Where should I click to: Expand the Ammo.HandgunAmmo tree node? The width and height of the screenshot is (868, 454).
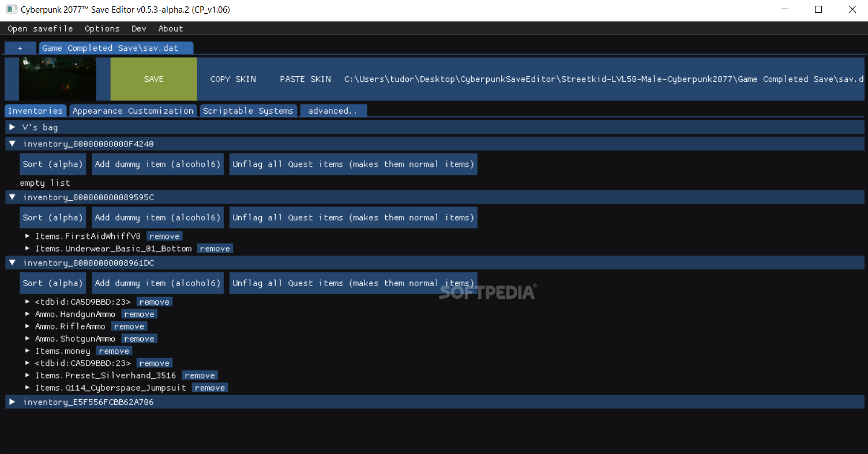(27, 314)
